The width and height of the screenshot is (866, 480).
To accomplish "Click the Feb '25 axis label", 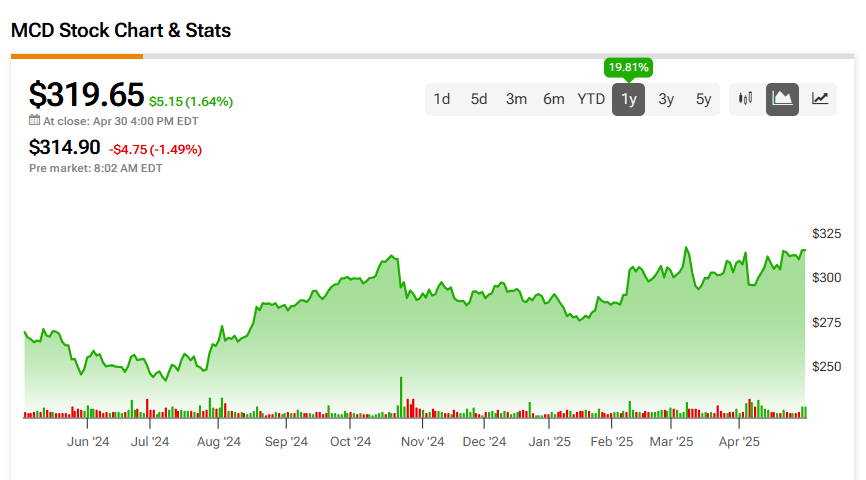I will (x=611, y=442).
